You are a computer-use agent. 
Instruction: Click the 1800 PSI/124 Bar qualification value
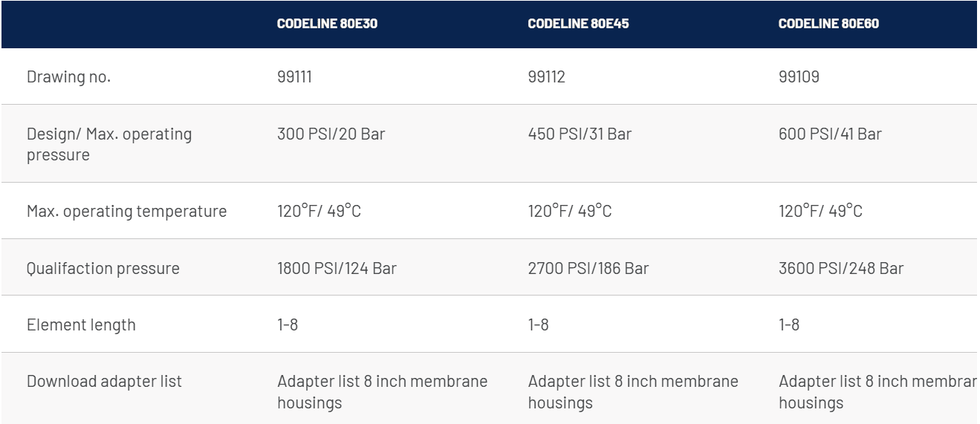coord(337,268)
